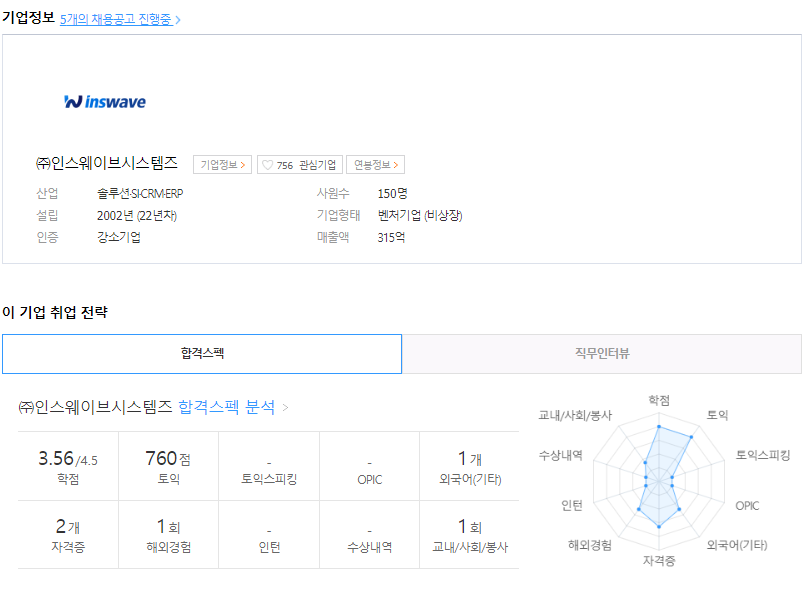Click the radar chart 토익 data point
Viewport: 804px width, 592px height.
691,437
